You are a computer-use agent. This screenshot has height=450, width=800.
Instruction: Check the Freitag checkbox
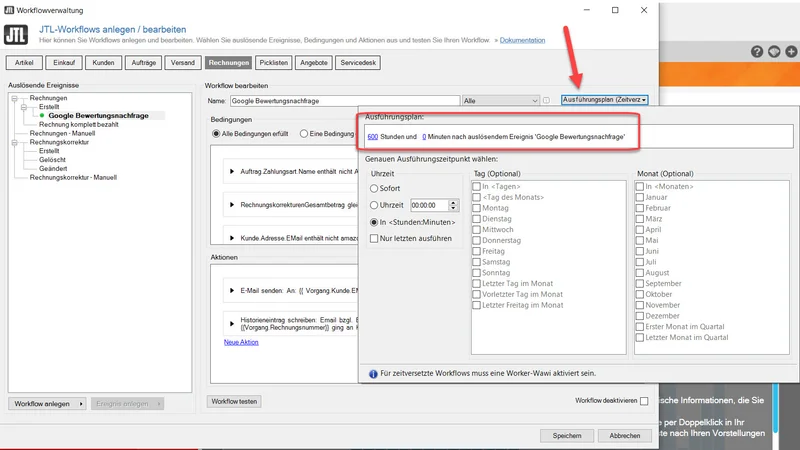click(477, 251)
